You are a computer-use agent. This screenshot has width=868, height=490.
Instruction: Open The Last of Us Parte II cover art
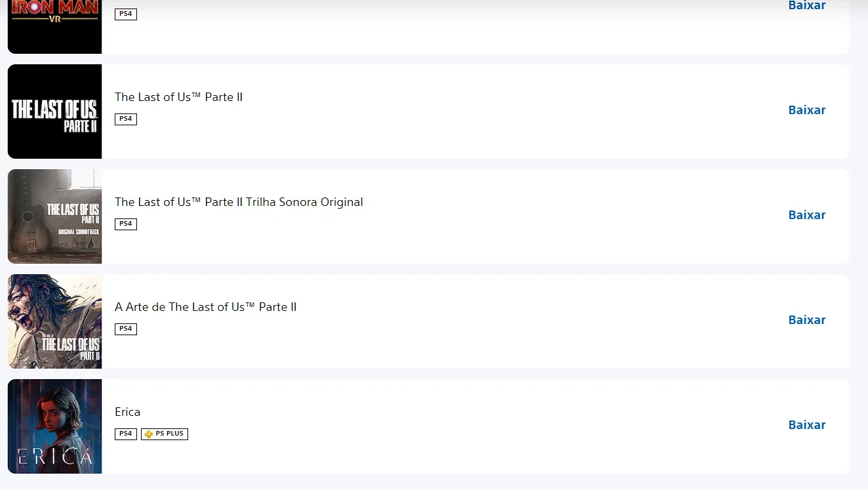pos(55,112)
